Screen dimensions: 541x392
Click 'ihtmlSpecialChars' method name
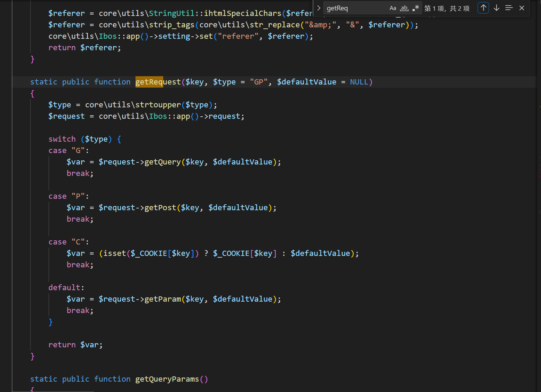click(243, 14)
